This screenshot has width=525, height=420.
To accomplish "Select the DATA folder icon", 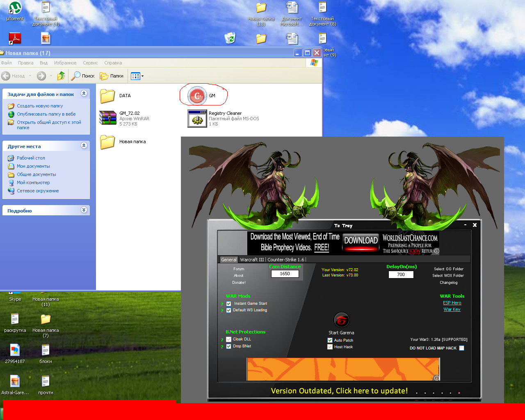I will 107,96.
